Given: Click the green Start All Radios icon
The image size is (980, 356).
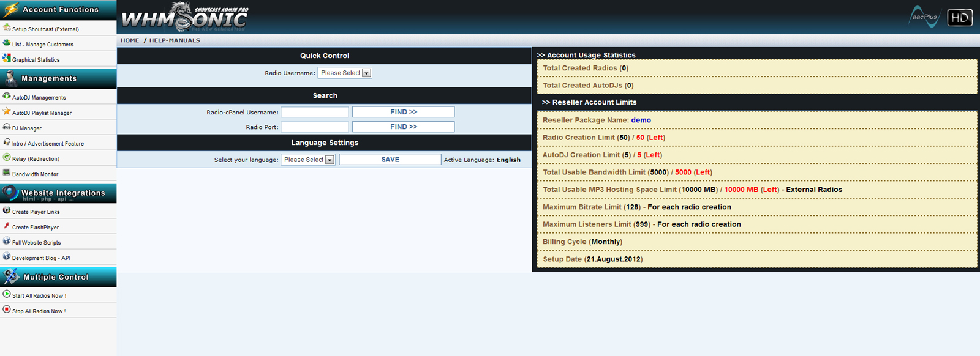Looking at the screenshot, I should (x=7, y=294).
